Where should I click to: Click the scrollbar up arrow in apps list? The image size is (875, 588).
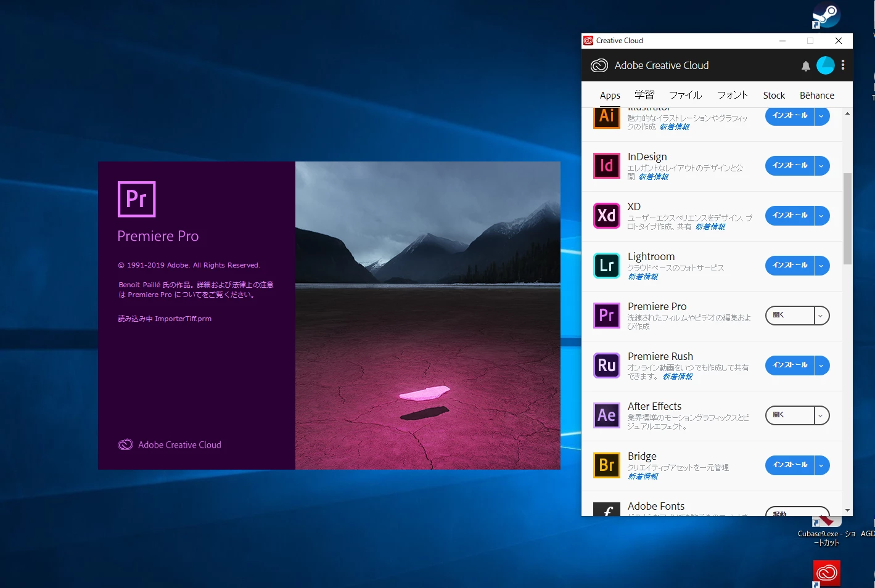click(847, 114)
